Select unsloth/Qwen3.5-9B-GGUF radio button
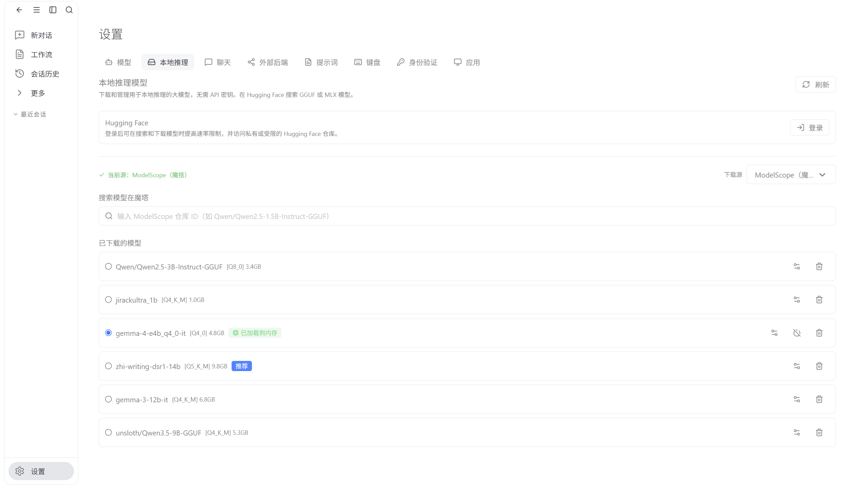 click(x=108, y=432)
